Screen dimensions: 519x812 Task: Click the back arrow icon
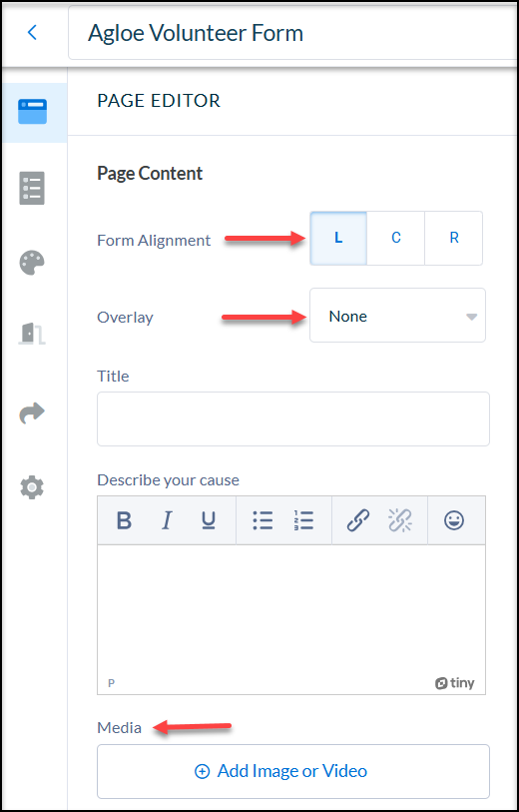coord(32,33)
